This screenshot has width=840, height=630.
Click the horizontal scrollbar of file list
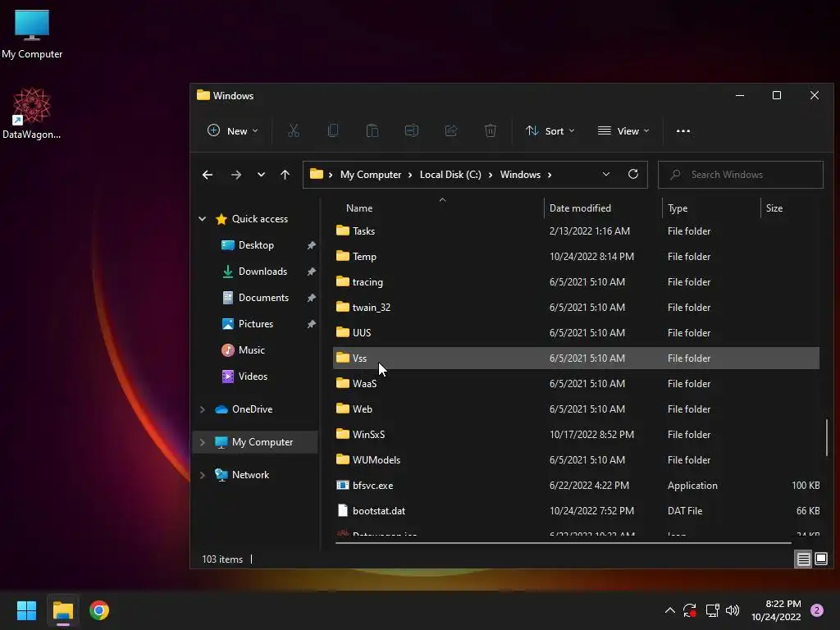[x=563, y=543]
